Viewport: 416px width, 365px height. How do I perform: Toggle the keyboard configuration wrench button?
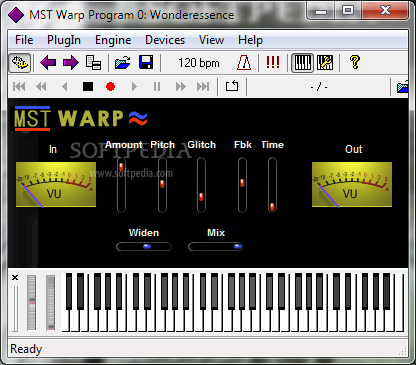point(325,63)
